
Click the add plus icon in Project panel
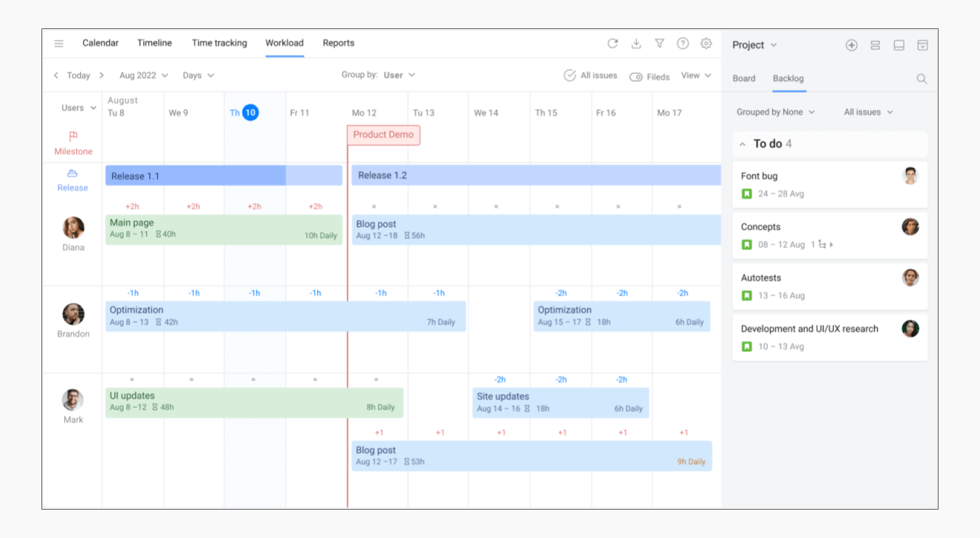pyautogui.click(x=851, y=45)
